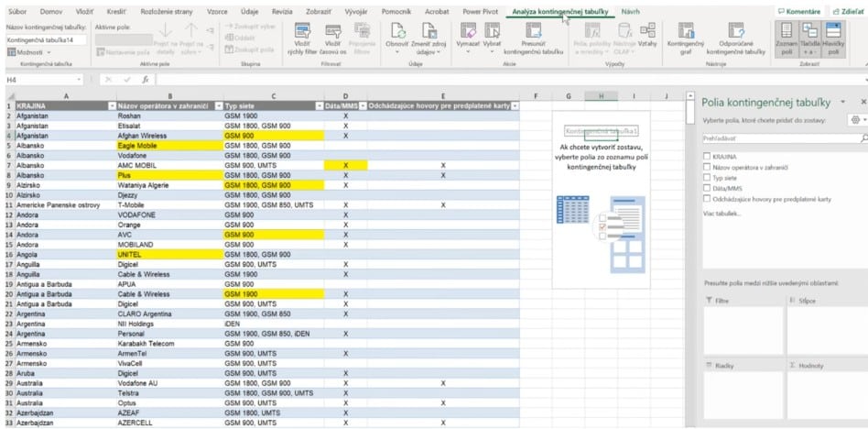
Task: Switch to the Návrh tab
Action: [x=630, y=12]
